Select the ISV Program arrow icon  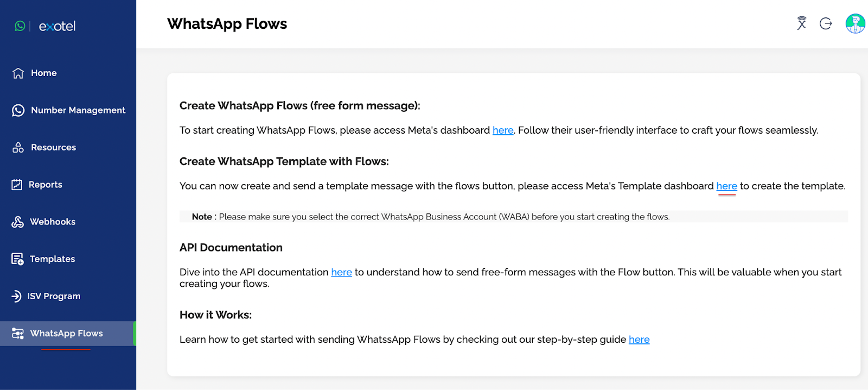18,296
